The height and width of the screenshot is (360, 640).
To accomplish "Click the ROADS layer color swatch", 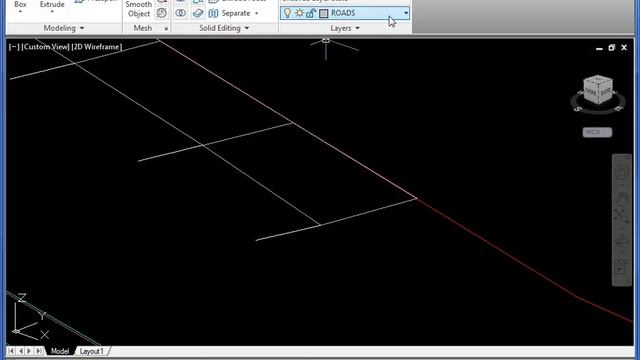I will 324,13.
